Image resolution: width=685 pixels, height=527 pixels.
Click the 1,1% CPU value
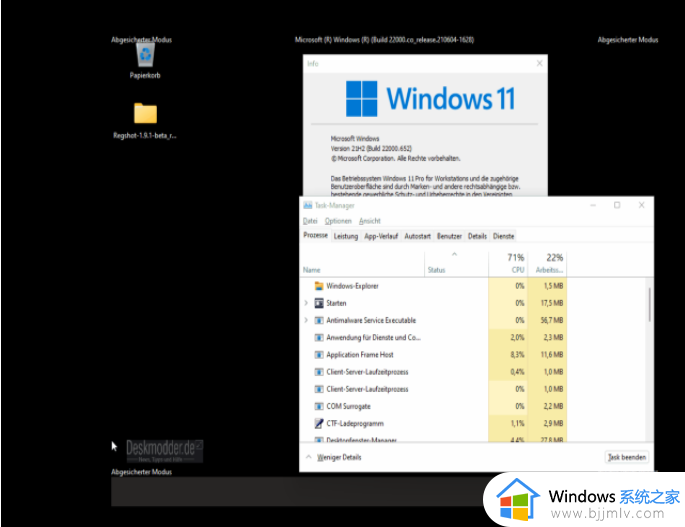[x=517, y=423]
